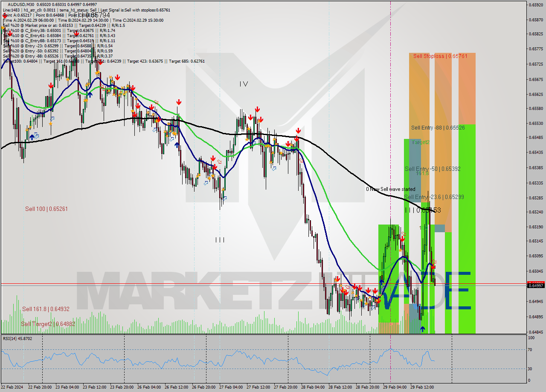
Task: Click the current price tag 0.64997
Action: pos(536,285)
